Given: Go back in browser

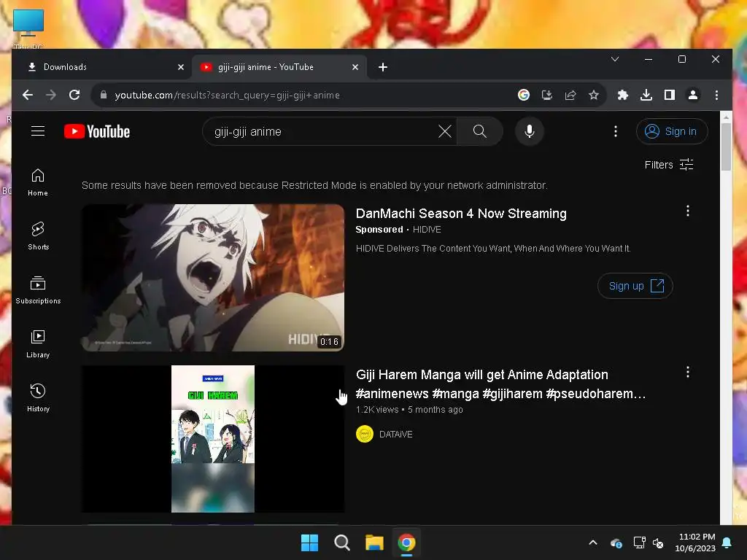Looking at the screenshot, I should point(28,95).
